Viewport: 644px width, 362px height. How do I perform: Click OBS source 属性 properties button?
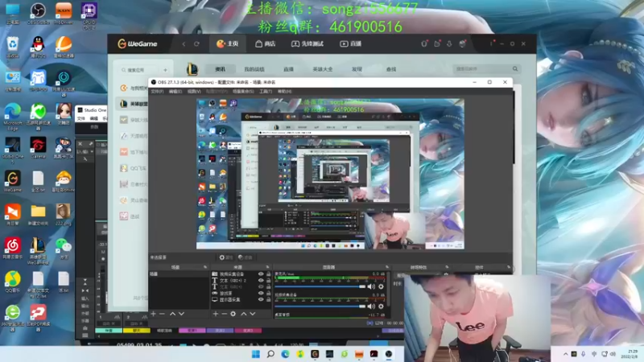(x=225, y=257)
